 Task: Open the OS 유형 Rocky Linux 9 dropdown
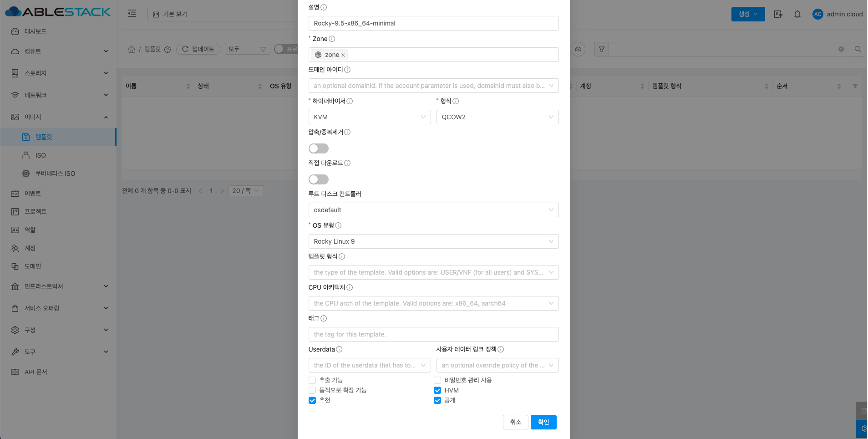(x=433, y=241)
